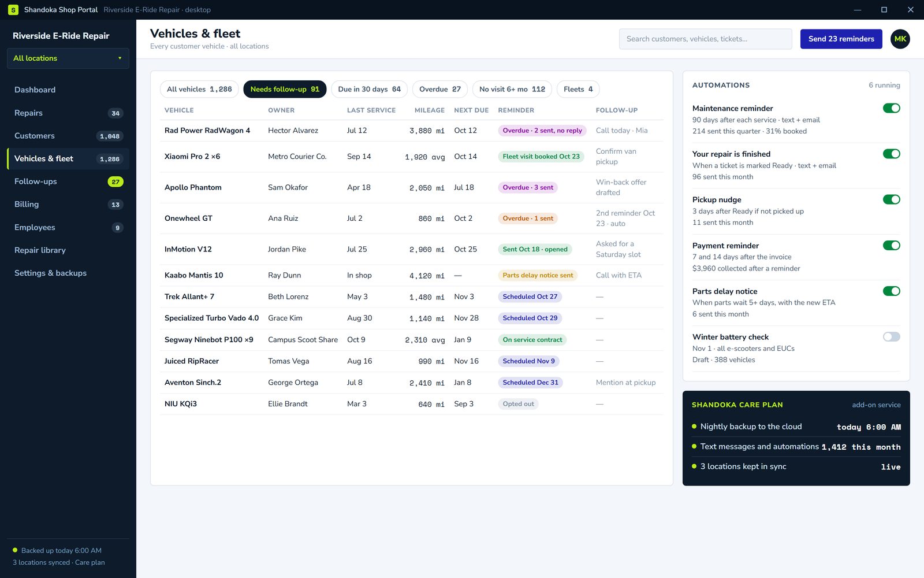Click the 'Opted out' badge for NIU KQi3
Viewport: 924px width, 578px height.
point(518,404)
